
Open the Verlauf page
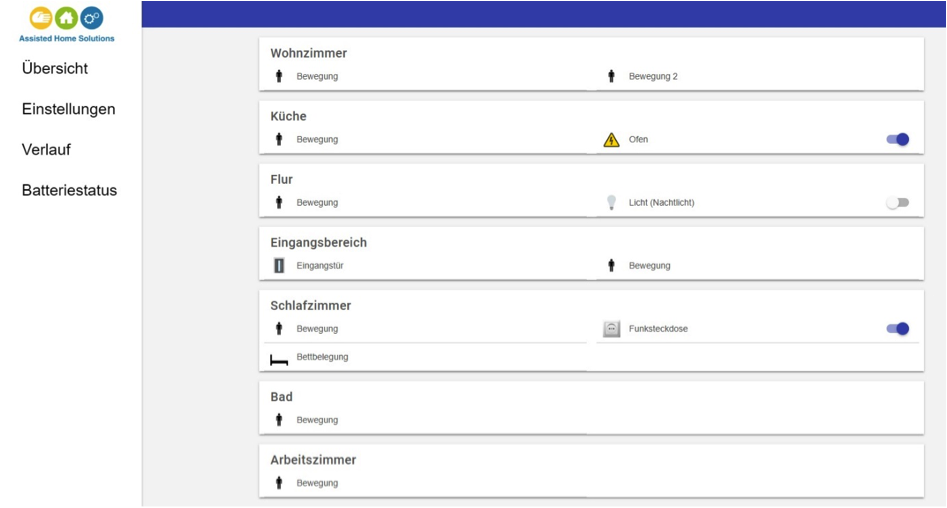pos(47,150)
